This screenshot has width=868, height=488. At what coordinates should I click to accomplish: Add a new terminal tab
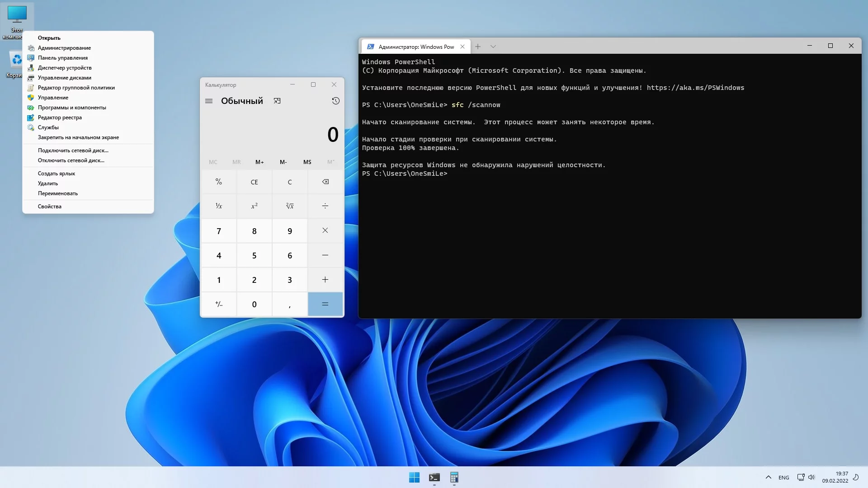[x=478, y=47]
